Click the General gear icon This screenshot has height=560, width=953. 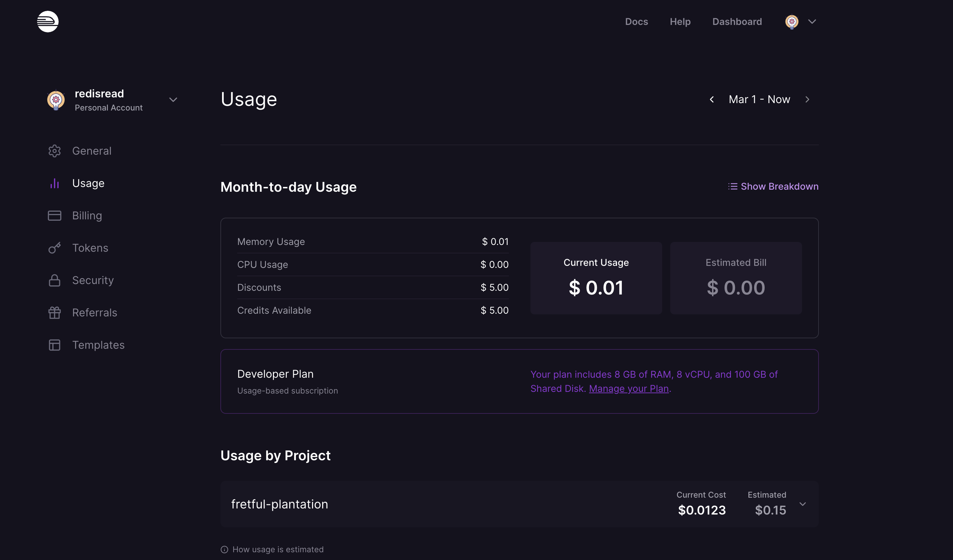(55, 151)
